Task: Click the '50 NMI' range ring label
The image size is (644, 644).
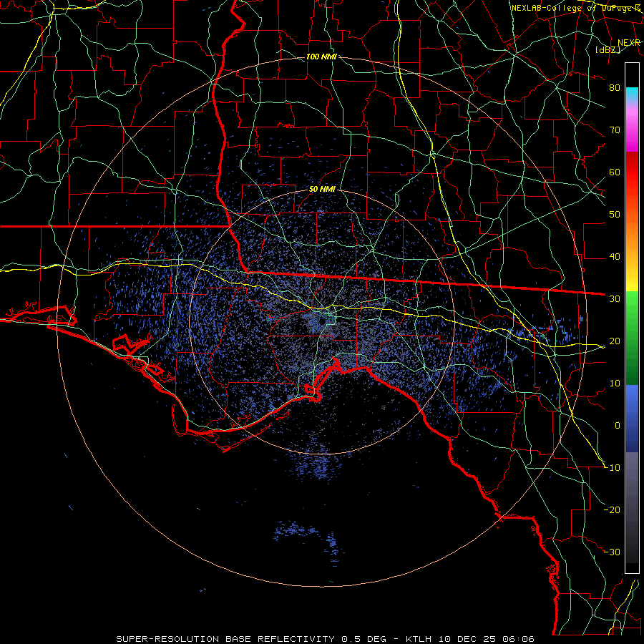Action: (322, 190)
